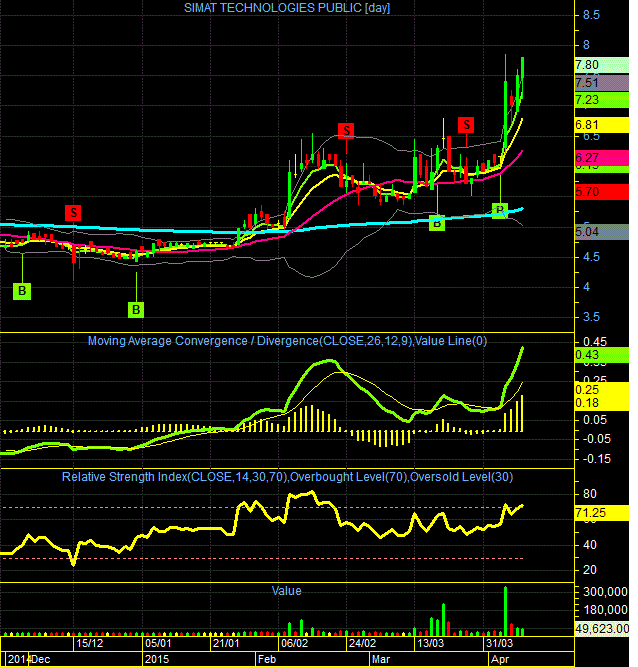Click the December red S sell marker
Viewport: 638px width, 667px height.
[x=73, y=213]
